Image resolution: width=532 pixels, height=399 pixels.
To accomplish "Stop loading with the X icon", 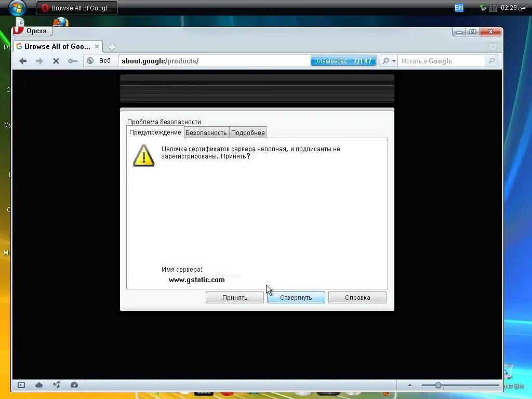I will [x=56, y=61].
